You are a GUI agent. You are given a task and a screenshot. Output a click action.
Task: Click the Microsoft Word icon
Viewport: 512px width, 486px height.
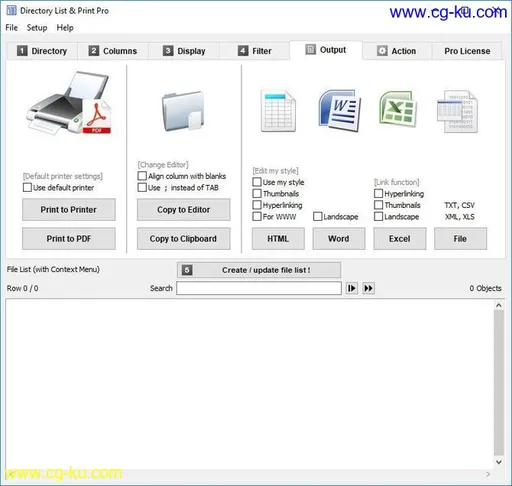click(339, 110)
